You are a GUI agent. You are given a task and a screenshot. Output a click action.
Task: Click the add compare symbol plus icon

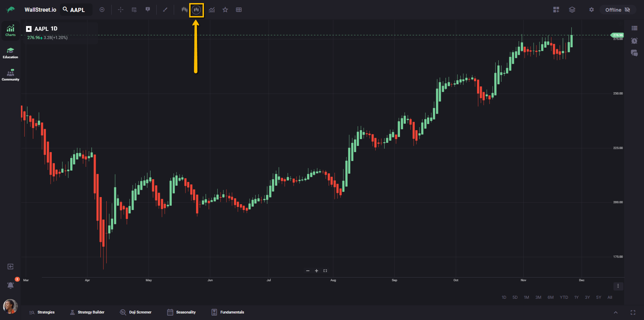pyautogui.click(x=102, y=10)
